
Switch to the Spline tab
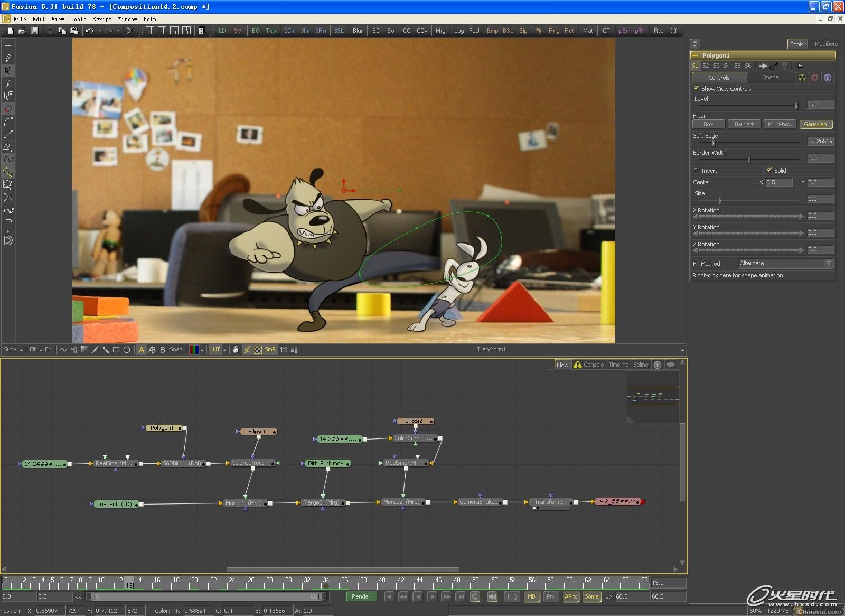(641, 365)
